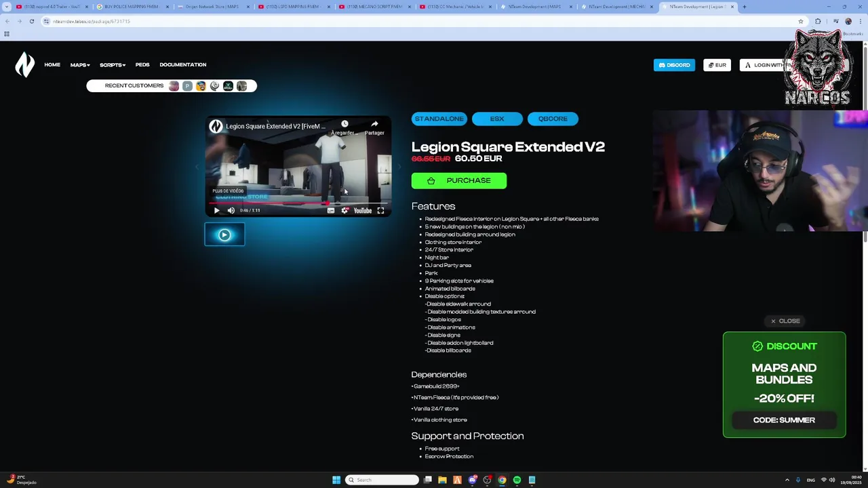Select the QBCORE tag

tap(553, 119)
